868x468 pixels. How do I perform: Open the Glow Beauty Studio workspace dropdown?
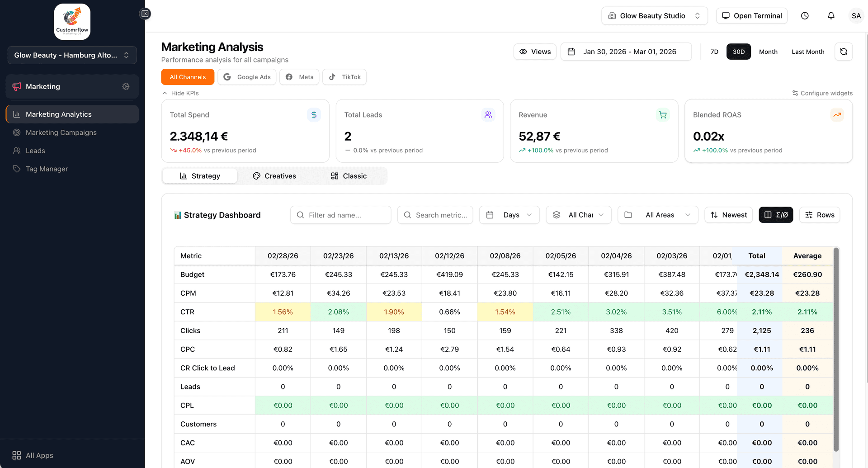tap(654, 16)
